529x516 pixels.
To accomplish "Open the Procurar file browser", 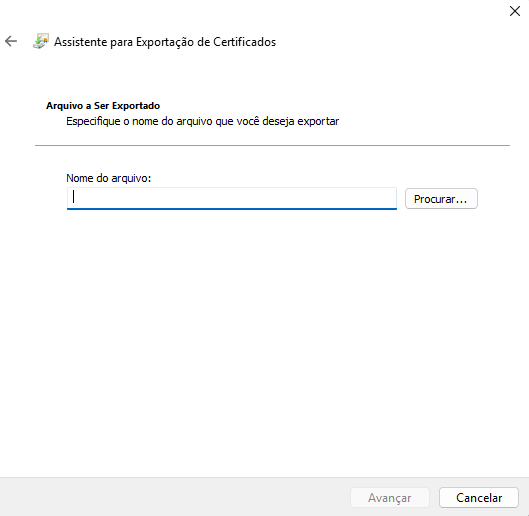I will click(441, 199).
